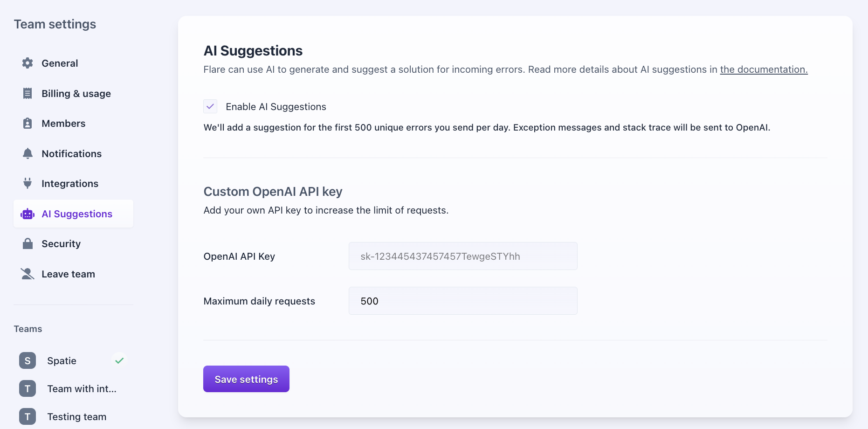Switch to the Spatie team
Image resolution: width=868 pixels, height=429 pixels.
[62, 361]
